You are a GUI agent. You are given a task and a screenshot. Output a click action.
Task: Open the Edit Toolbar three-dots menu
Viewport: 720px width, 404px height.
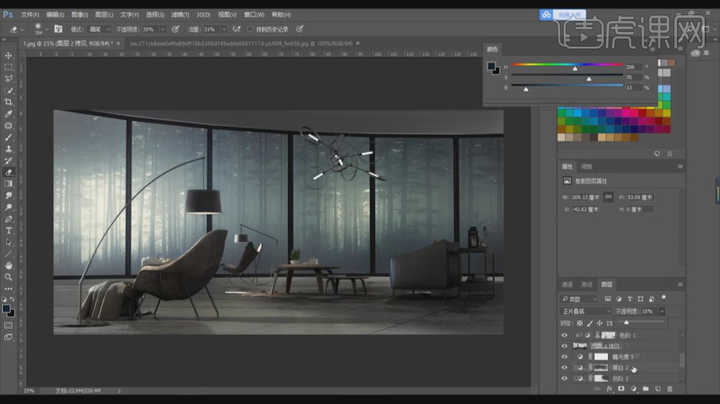pos(8,289)
